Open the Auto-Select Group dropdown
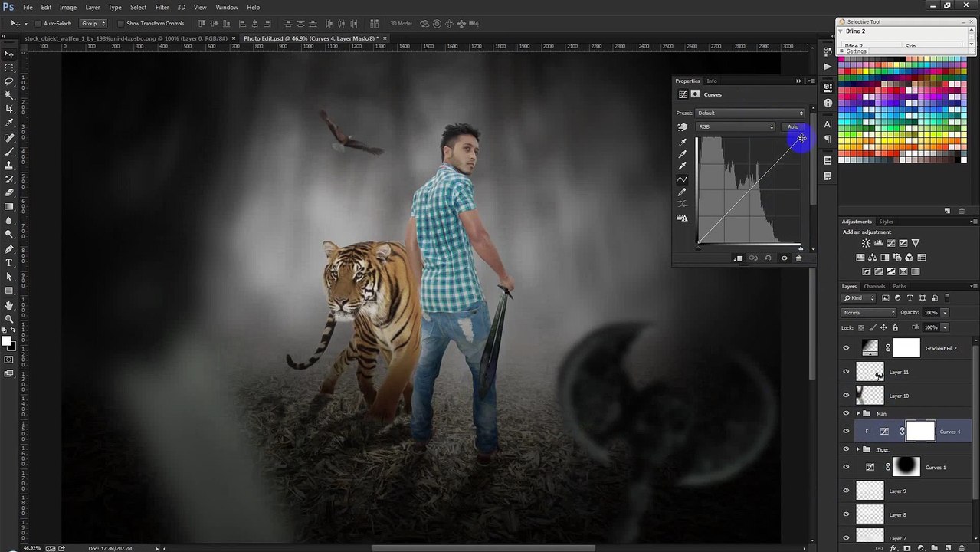The height and width of the screenshot is (552, 980). click(x=93, y=24)
